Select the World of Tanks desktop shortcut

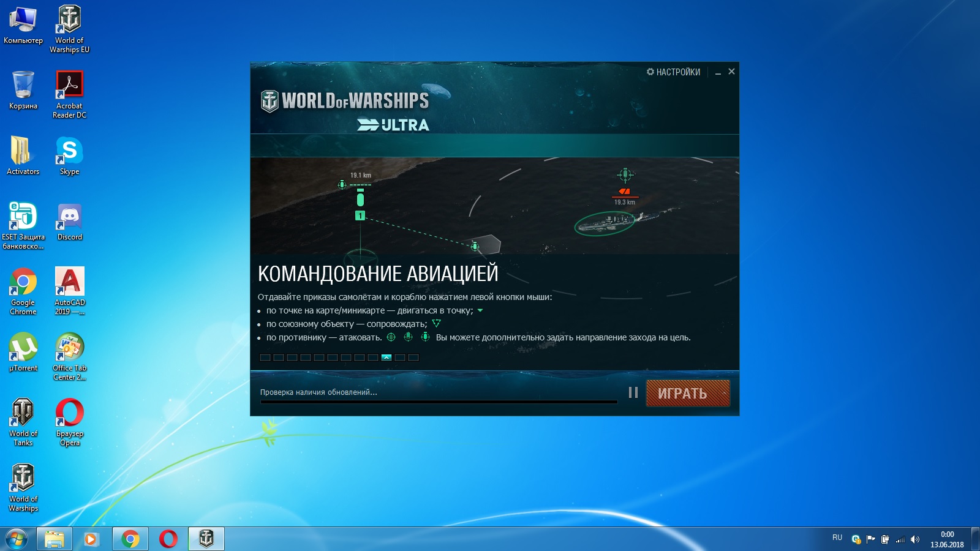tap(23, 422)
